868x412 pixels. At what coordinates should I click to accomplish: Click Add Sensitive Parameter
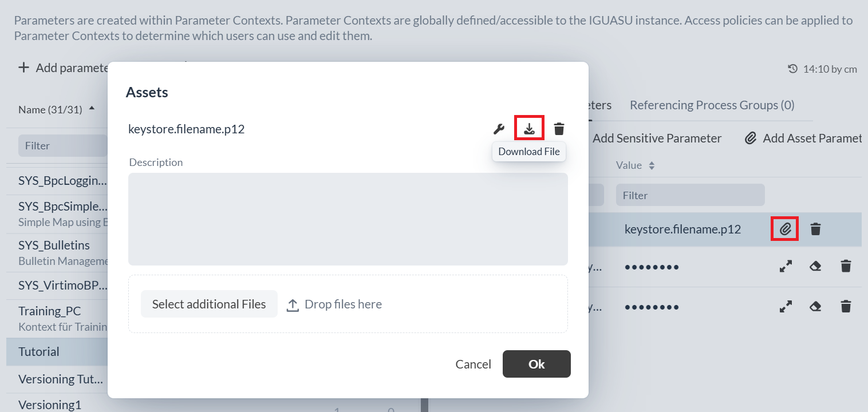pos(657,138)
